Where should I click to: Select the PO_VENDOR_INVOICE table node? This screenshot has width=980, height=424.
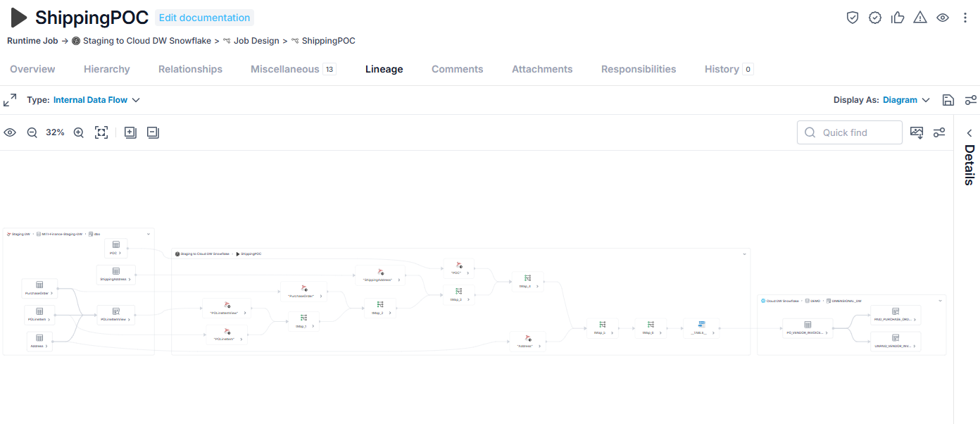[x=808, y=328]
